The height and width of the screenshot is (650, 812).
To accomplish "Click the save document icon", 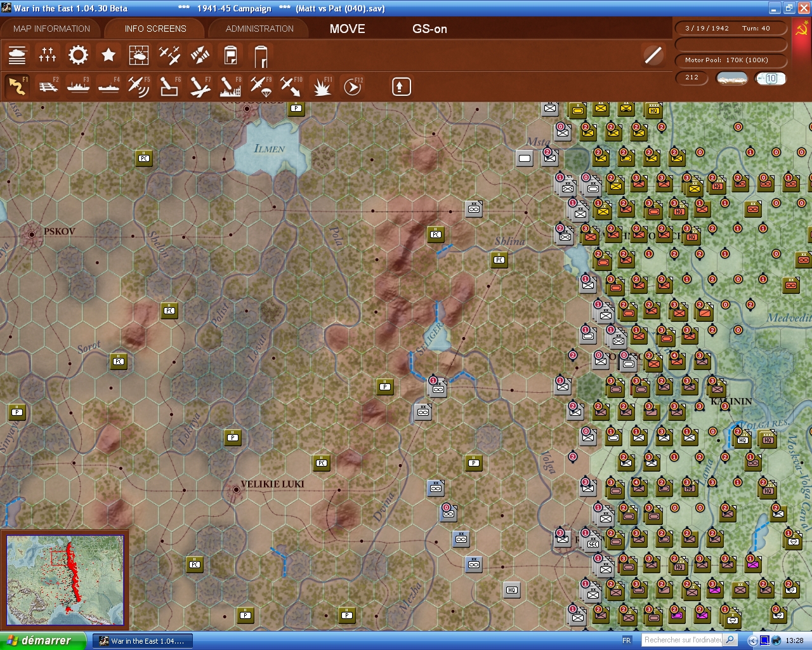I will 230,55.
